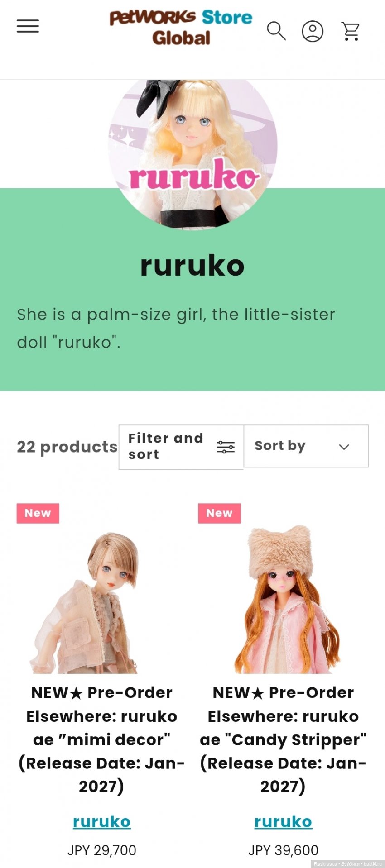Click the Sort by chevron arrow
385x868 pixels.
344,447
